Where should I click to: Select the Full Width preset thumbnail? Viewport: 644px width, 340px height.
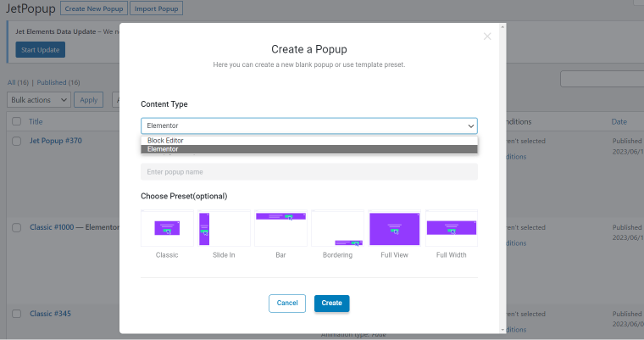pyautogui.click(x=452, y=228)
